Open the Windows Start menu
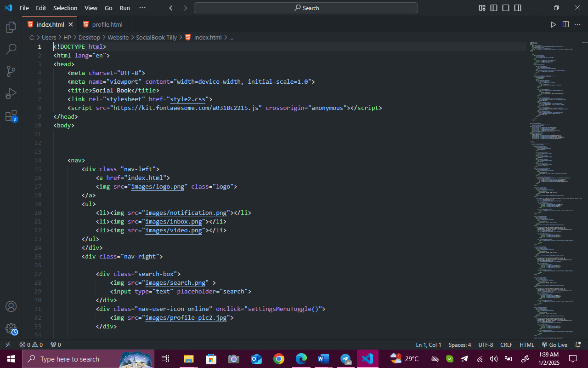588x368 pixels. (11, 359)
